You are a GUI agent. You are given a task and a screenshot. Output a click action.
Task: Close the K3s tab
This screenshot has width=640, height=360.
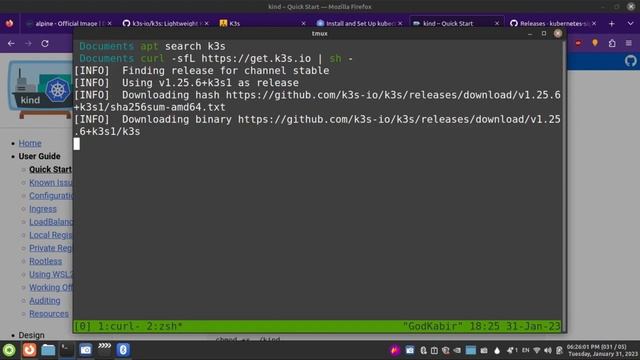303,24
